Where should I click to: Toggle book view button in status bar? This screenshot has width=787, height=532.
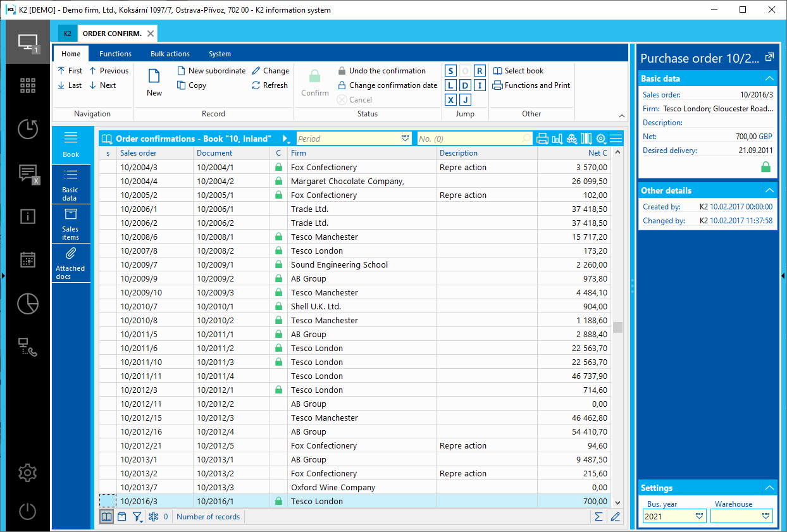tap(107, 517)
